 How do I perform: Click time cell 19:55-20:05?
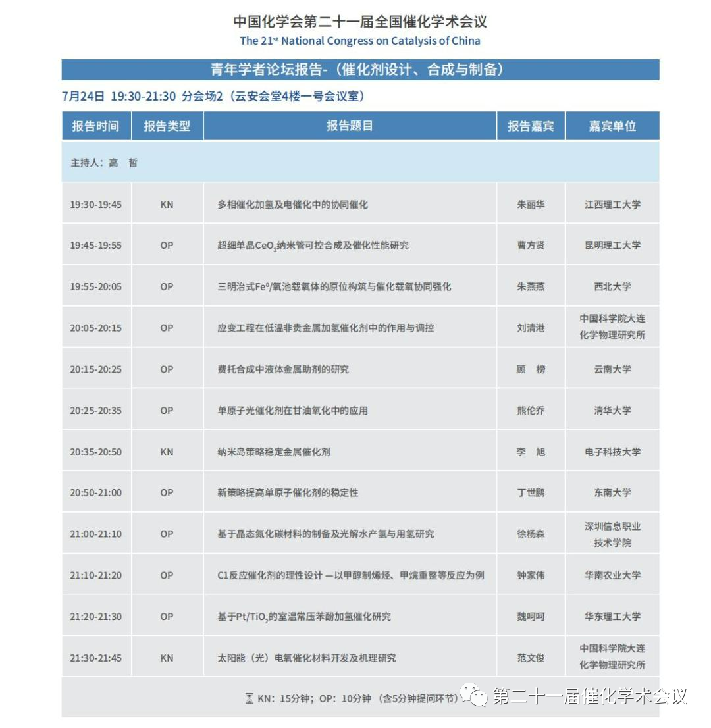pos(95,287)
